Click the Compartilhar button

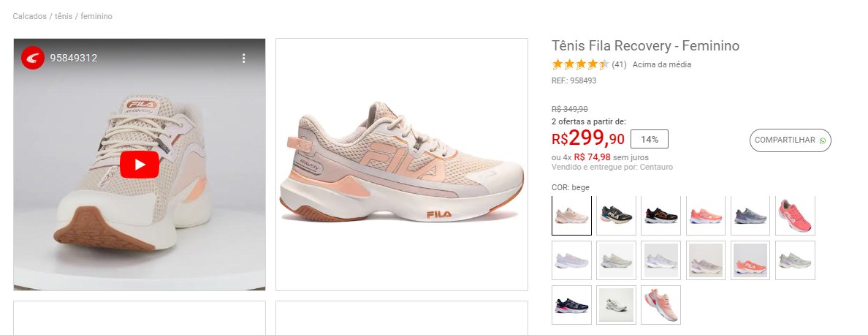pos(790,140)
